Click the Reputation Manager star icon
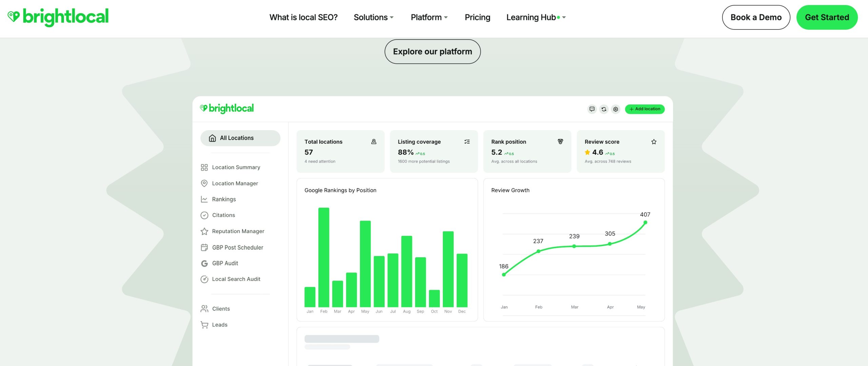868x366 pixels. (204, 231)
